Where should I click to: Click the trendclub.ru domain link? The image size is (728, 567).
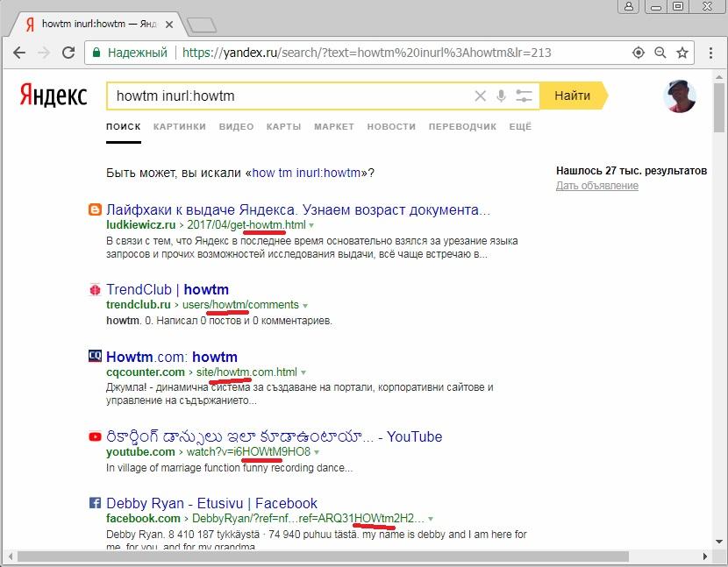coord(139,305)
